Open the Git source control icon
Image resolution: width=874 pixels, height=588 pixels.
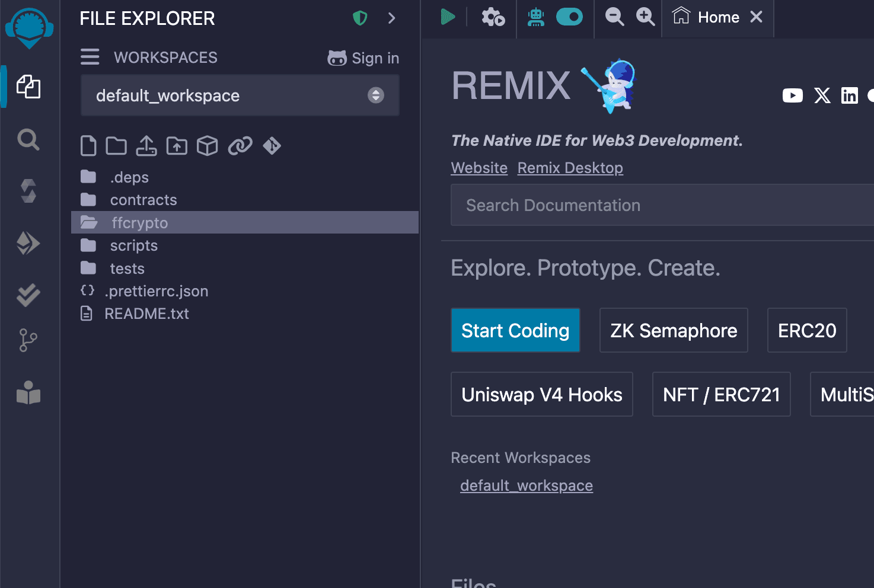tap(28, 340)
